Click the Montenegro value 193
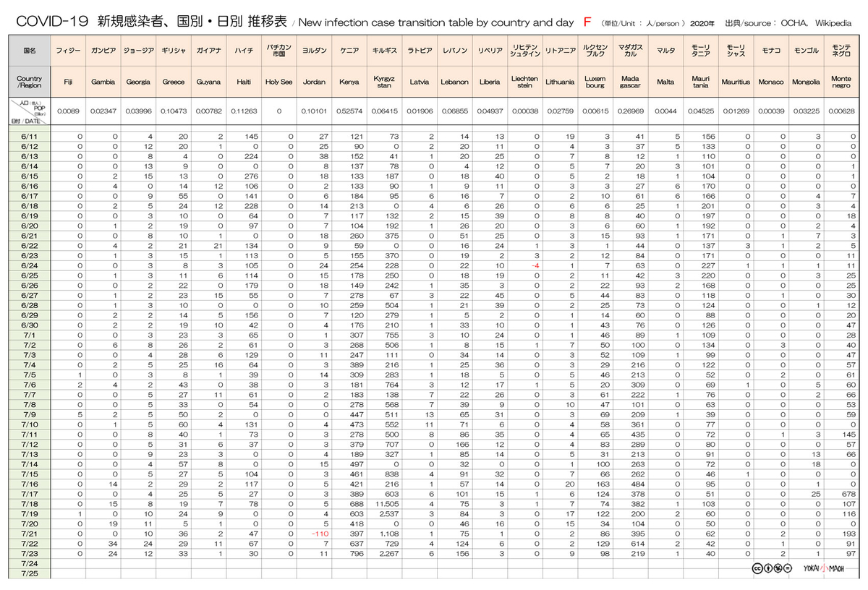Screen dimensions: 868x590 tap(849, 534)
